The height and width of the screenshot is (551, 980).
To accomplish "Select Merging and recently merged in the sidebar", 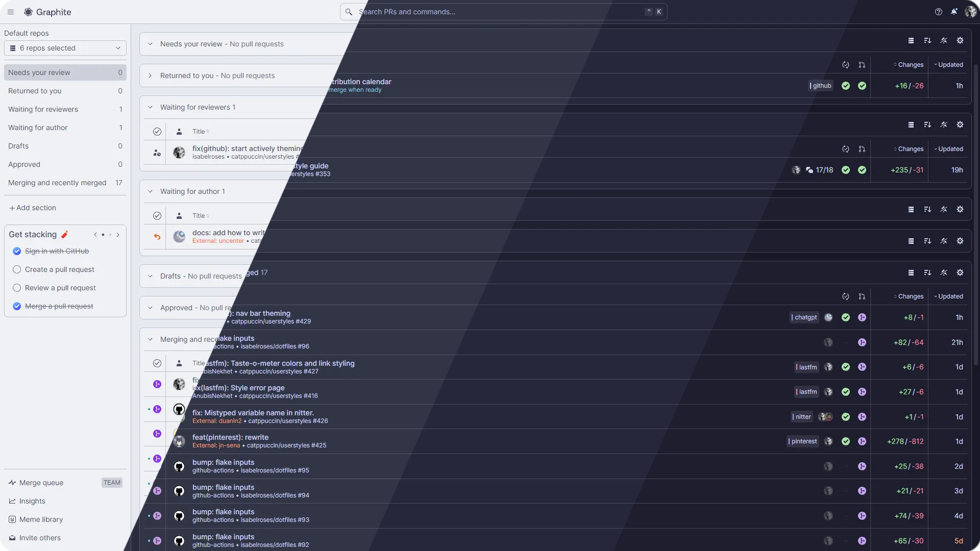I will pos(65,183).
